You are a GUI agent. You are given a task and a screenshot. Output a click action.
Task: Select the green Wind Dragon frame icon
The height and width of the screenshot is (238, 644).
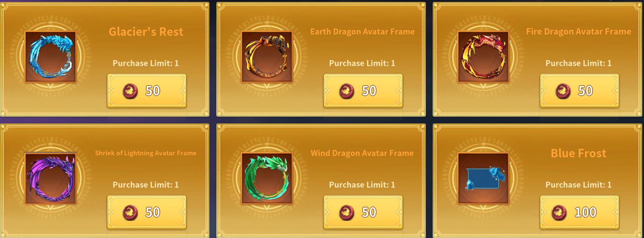point(267,178)
